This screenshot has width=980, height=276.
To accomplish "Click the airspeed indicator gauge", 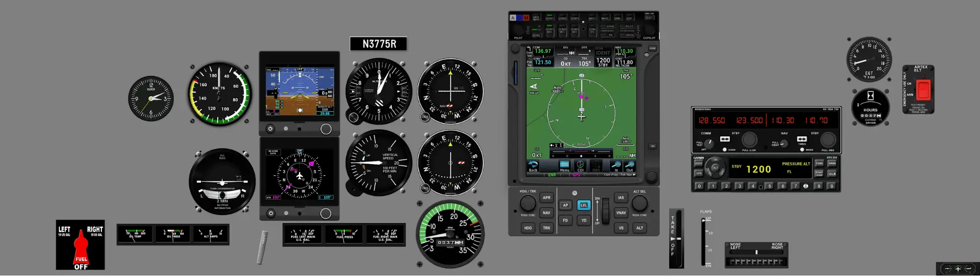I will pyautogui.click(x=220, y=94).
